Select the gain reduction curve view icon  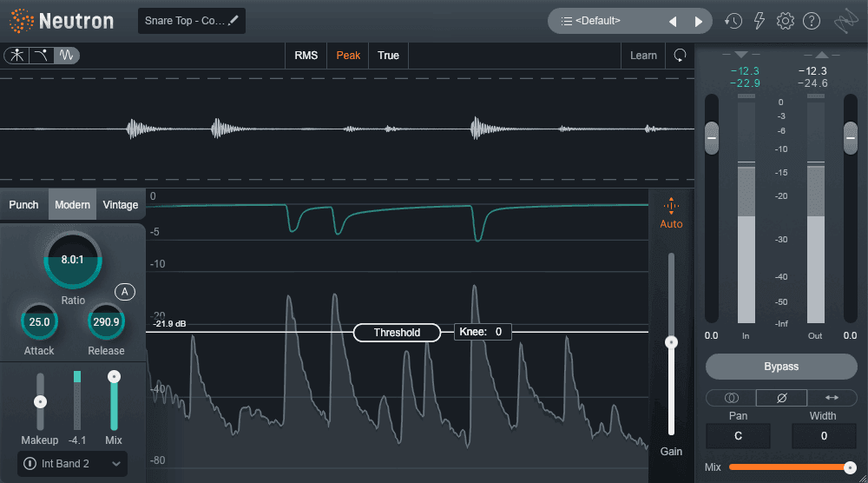click(x=42, y=56)
